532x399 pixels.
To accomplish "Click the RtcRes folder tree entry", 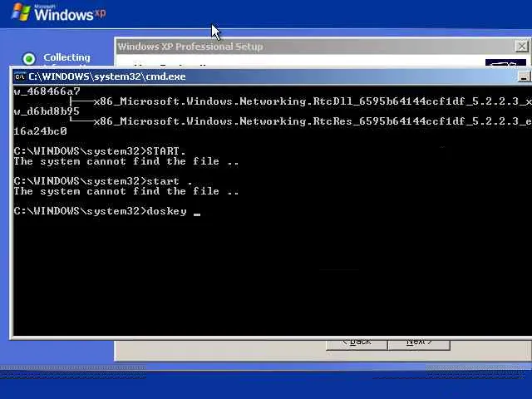I will tap(313, 121).
